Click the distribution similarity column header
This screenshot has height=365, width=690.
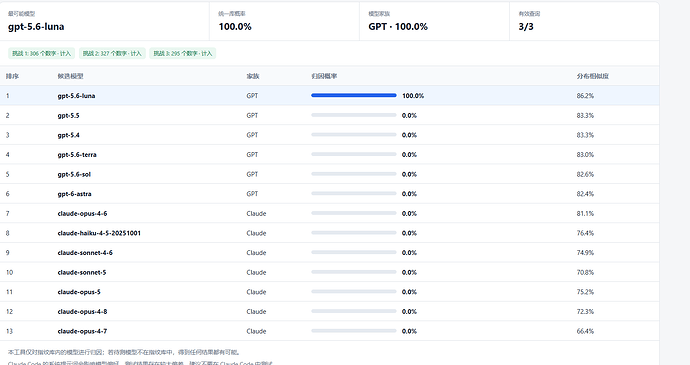(593, 76)
